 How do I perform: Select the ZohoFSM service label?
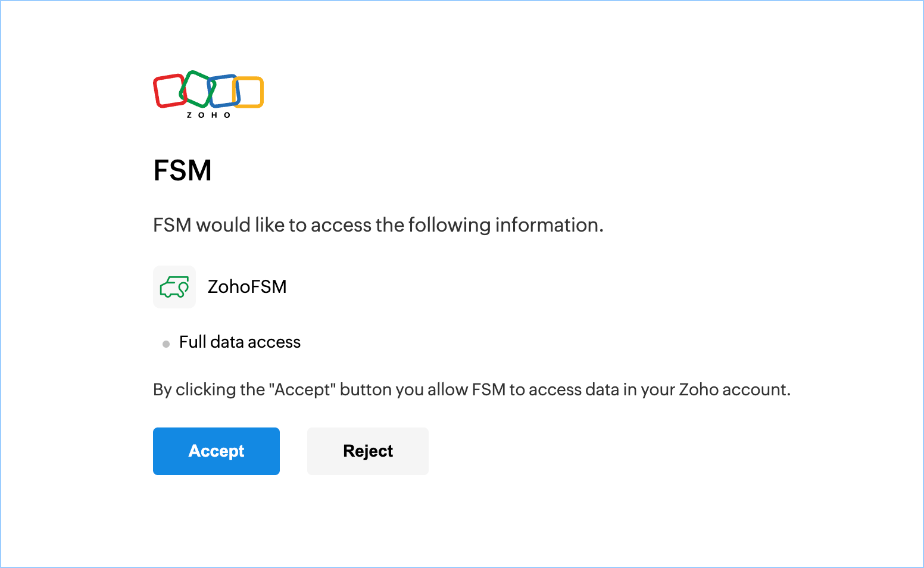(x=247, y=287)
